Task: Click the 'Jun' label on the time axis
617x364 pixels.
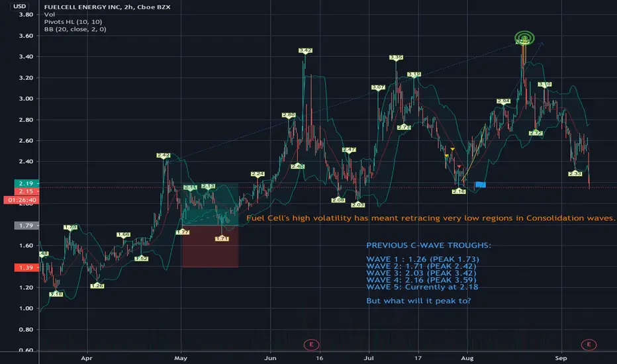Action: (x=270, y=358)
